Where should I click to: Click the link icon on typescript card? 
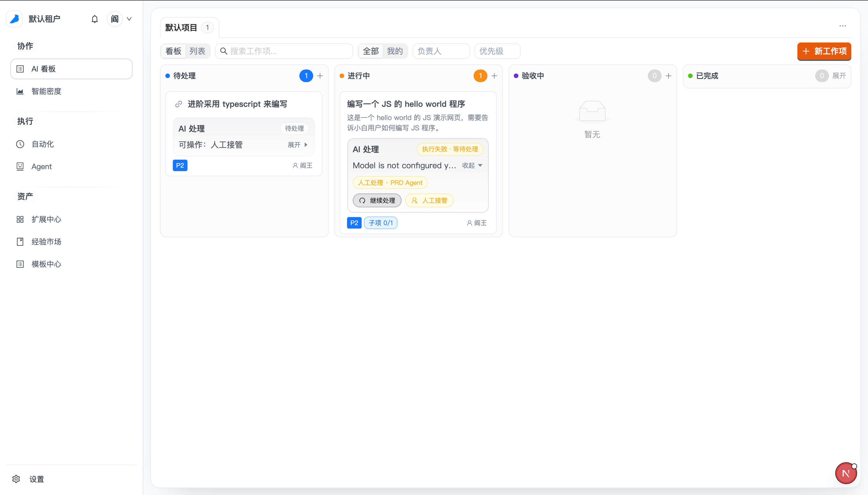click(179, 104)
